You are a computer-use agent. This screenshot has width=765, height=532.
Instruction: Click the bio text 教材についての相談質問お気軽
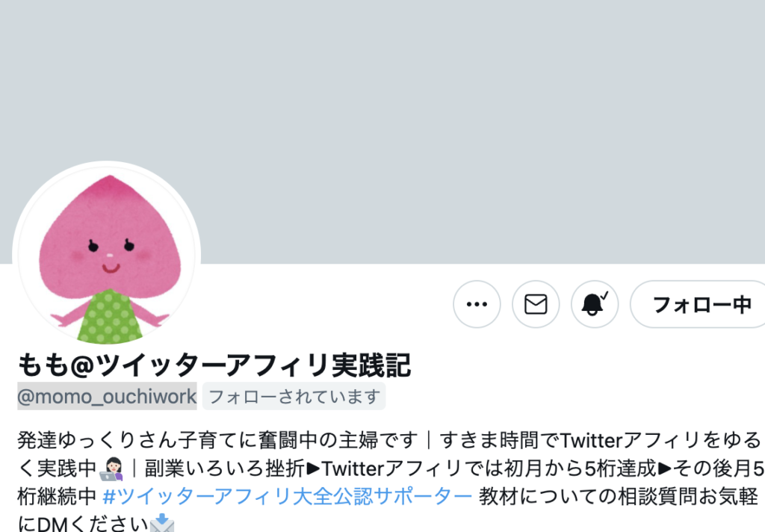click(x=618, y=496)
